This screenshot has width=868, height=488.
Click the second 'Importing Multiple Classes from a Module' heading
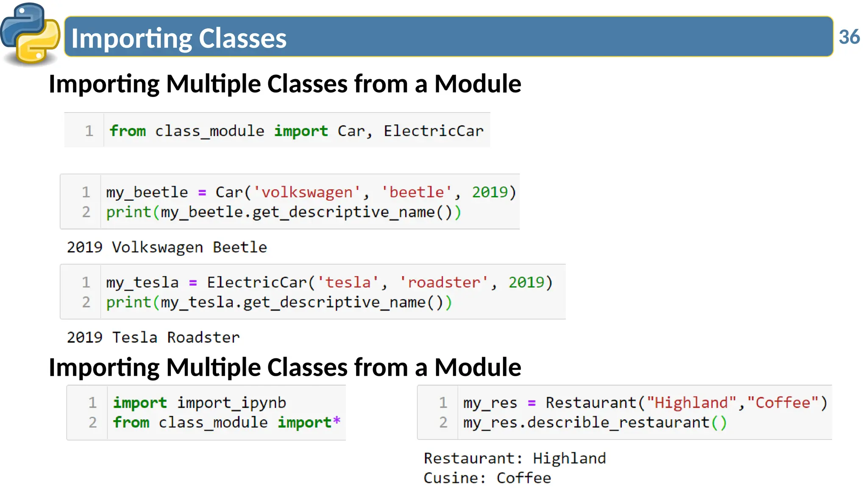285,367
